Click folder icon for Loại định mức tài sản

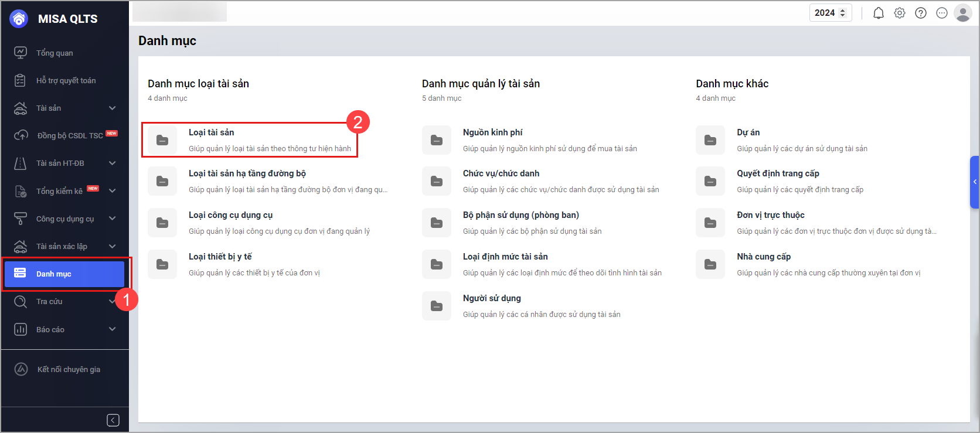pyautogui.click(x=437, y=264)
